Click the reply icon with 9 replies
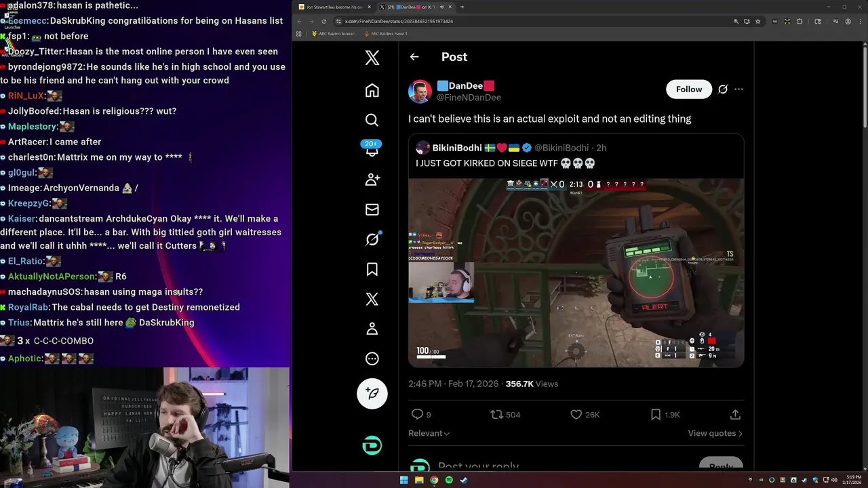 (x=417, y=414)
